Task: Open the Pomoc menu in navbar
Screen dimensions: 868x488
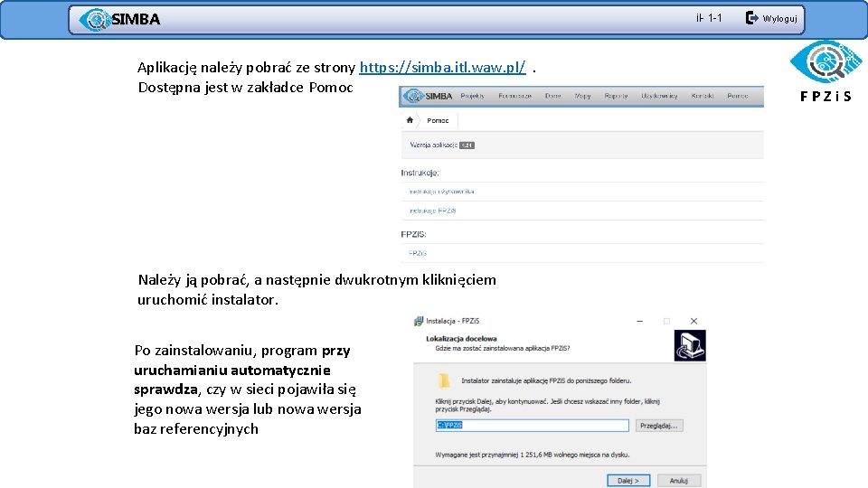Action: coord(738,96)
